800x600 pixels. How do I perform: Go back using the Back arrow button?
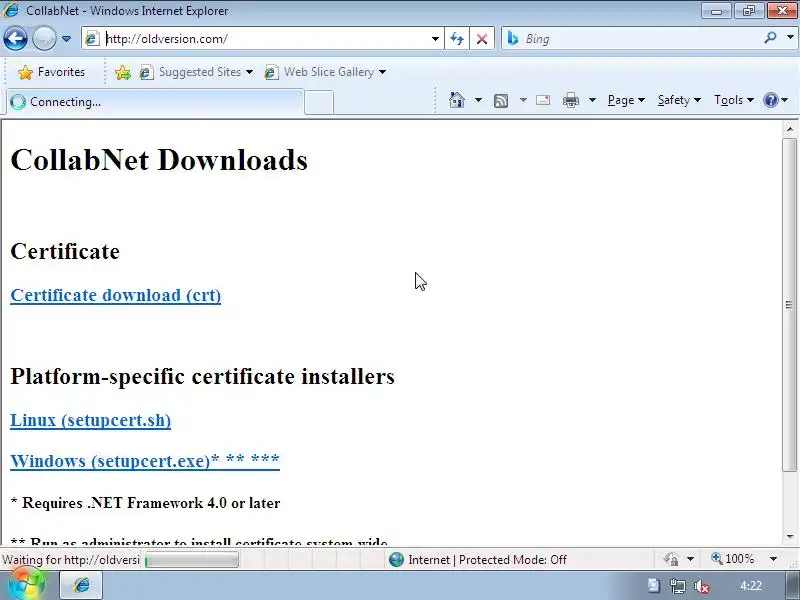click(x=15, y=39)
